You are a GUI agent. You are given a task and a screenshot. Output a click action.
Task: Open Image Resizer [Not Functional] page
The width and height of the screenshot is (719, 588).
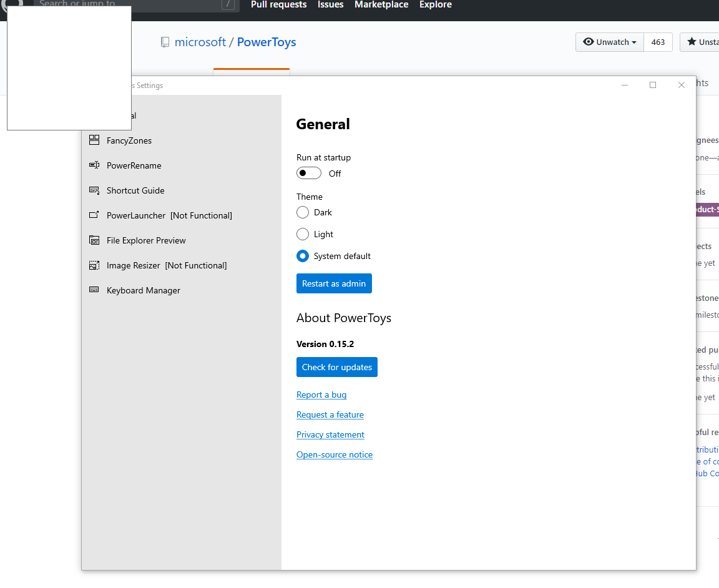click(x=182, y=265)
